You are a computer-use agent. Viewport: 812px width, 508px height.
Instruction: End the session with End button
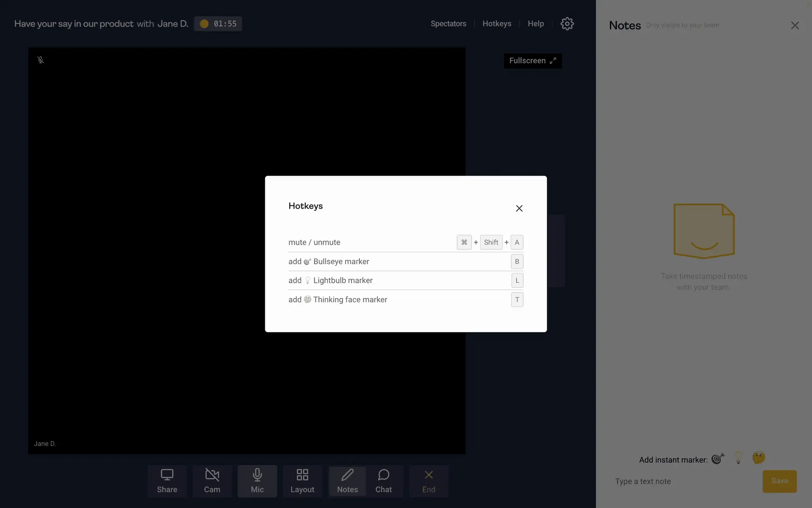pyautogui.click(x=428, y=481)
